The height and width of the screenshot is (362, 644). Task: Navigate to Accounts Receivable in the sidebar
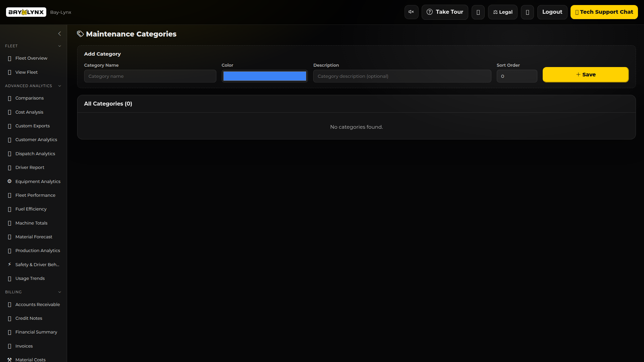(38, 304)
